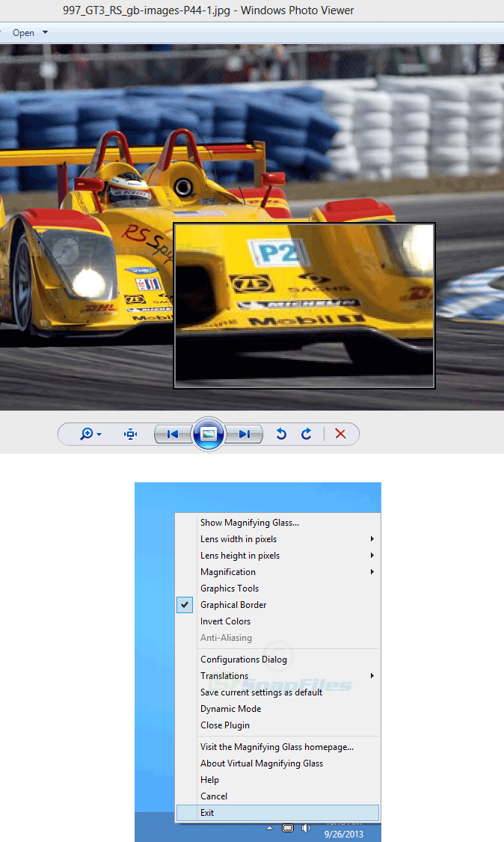Enable Dynamic Mode
504x842 pixels.
[231, 709]
